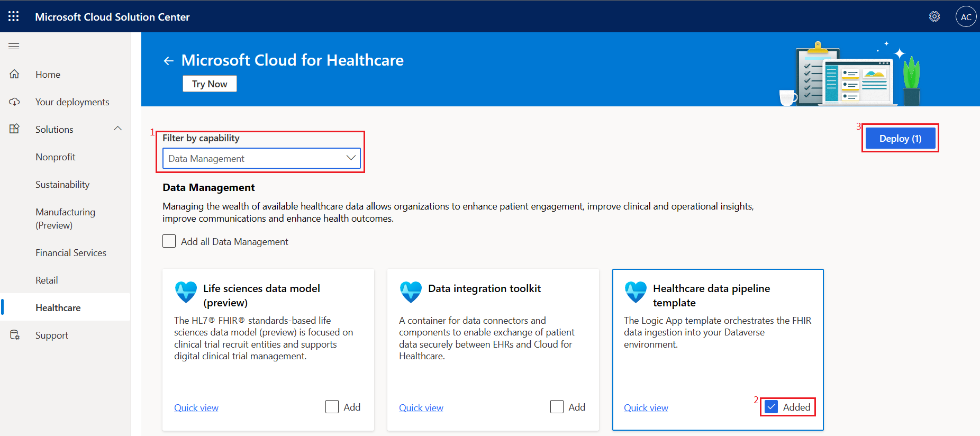This screenshot has height=436, width=980.
Task: Click the Try Now button
Action: [210, 84]
